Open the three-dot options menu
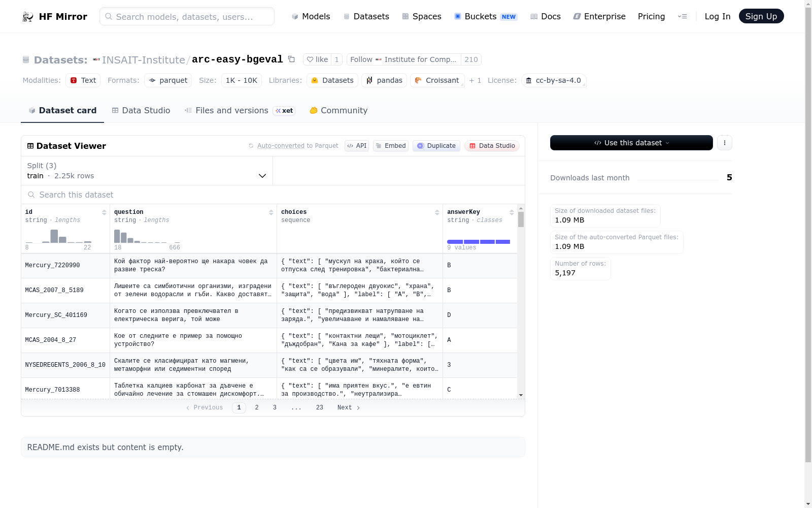 click(725, 143)
